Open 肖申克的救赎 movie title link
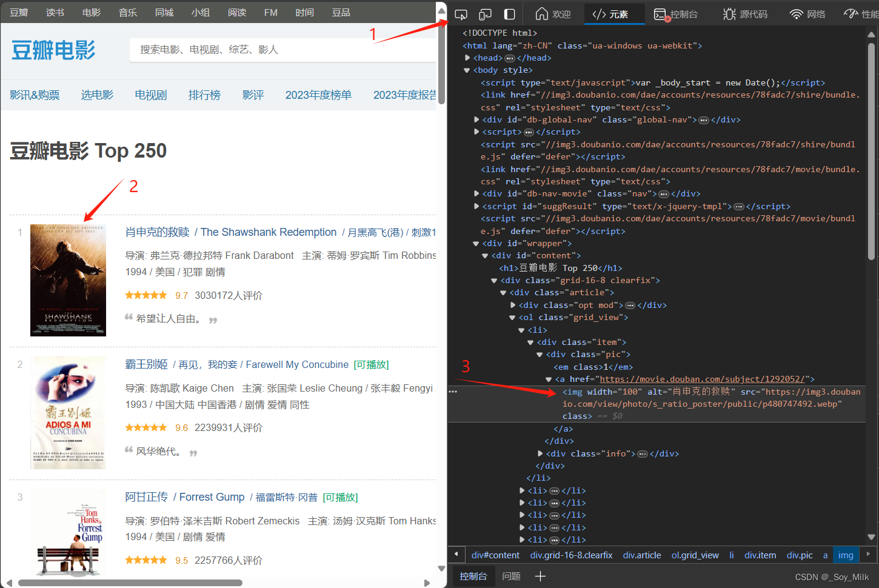879x588 pixels. click(x=157, y=232)
